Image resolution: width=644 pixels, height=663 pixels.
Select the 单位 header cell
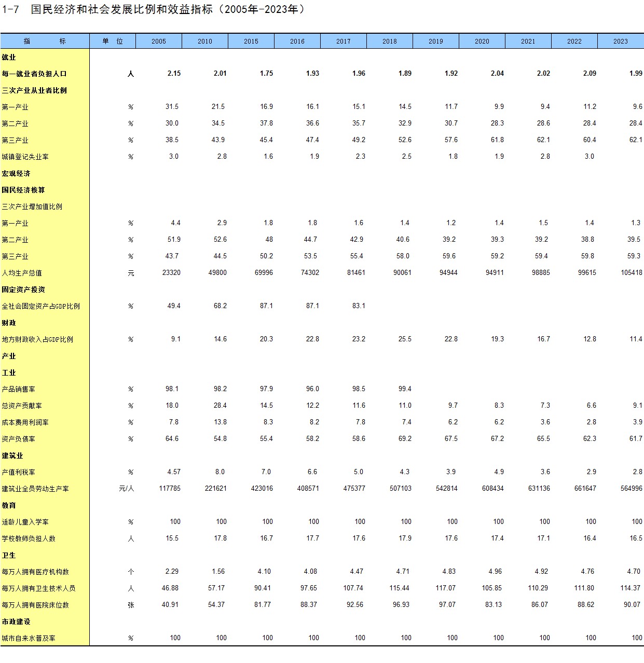[x=113, y=42]
